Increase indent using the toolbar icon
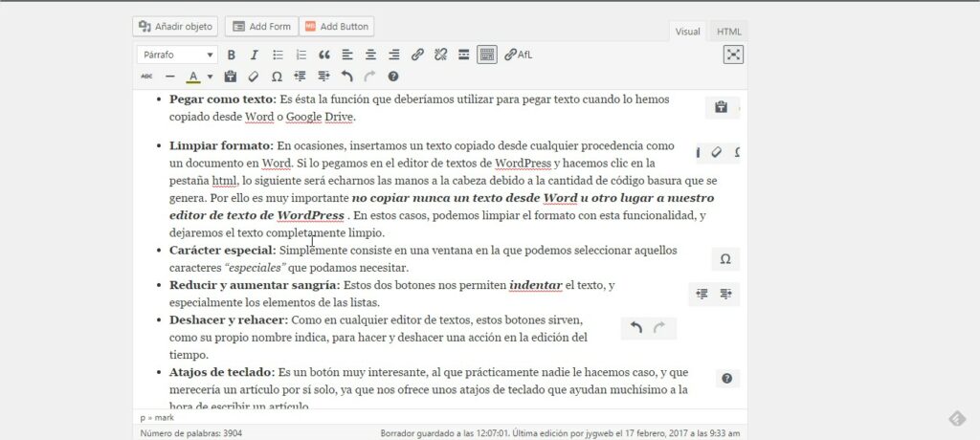 click(x=323, y=77)
